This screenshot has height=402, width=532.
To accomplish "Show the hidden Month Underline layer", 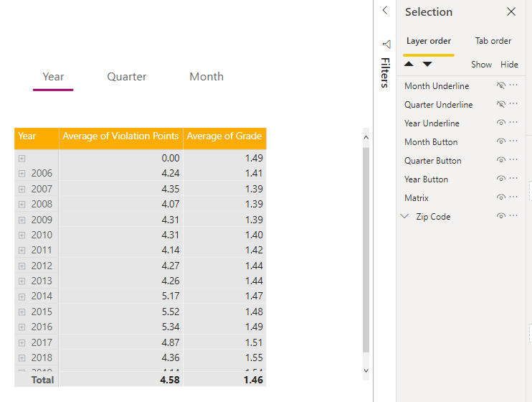I will 501,85.
